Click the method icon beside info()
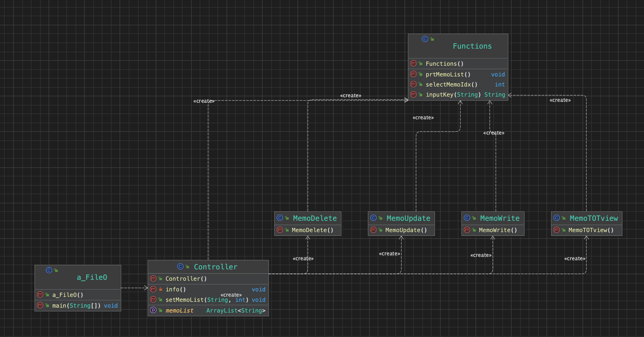This screenshot has width=644, height=337. click(x=153, y=289)
